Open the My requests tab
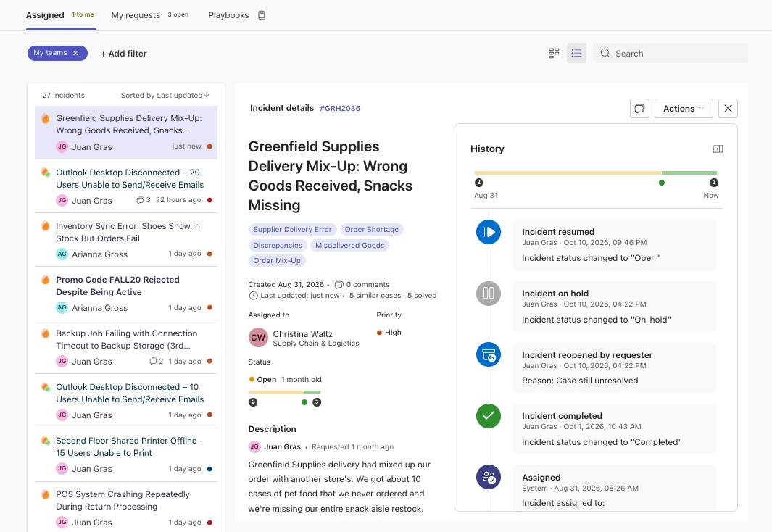Viewport: 772px width, 532px height. pyautogui.click(x=149, y=14)
